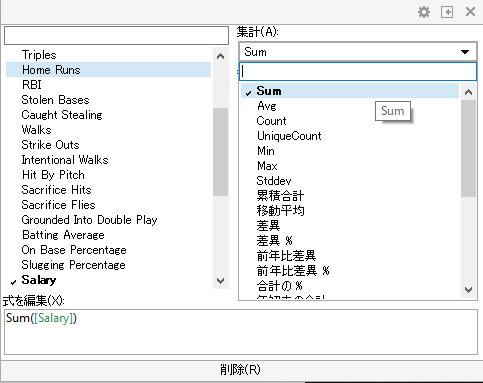
Task: Click the Sum([Salary]) expression box
Action: coord(241,332)
